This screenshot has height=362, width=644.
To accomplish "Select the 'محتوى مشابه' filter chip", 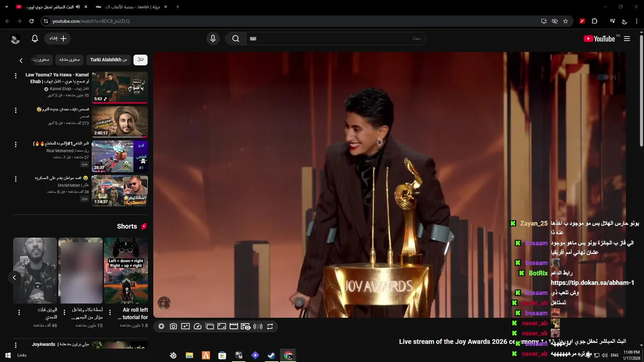I will (x=69, y=60).
